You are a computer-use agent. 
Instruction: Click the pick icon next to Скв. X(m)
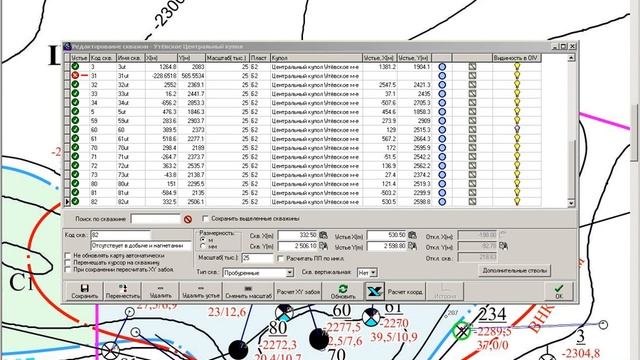coord(323,235)
